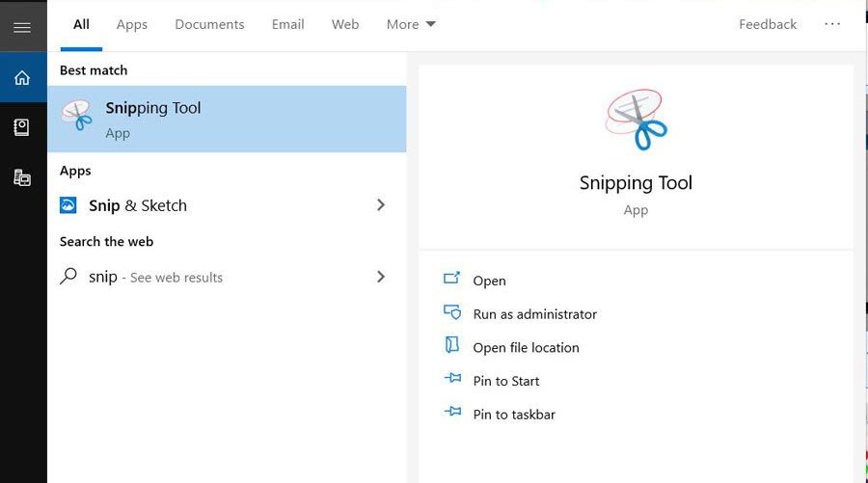Image resolution: width=868 pixels, height=483 pixels.
Task: Open the Snipping Tool file location
Action: point(526,348)
